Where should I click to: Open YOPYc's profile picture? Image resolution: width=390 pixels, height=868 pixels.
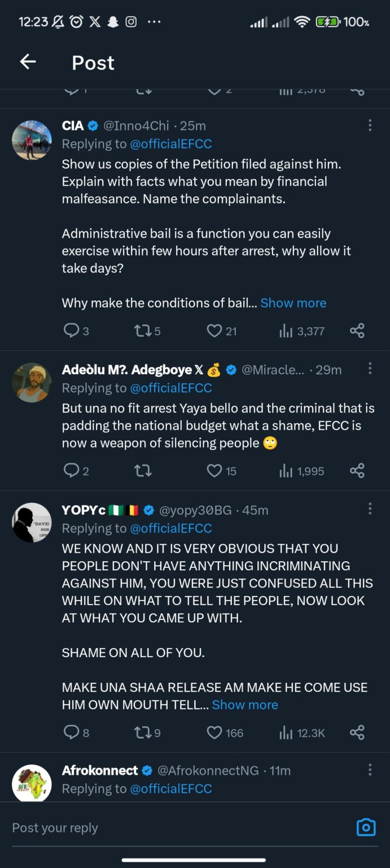point(32,523)
